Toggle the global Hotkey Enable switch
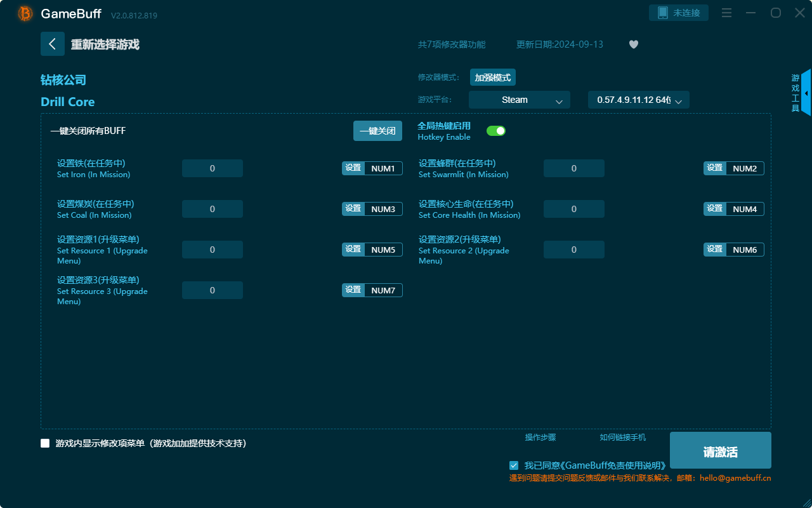 coord(495,131)
